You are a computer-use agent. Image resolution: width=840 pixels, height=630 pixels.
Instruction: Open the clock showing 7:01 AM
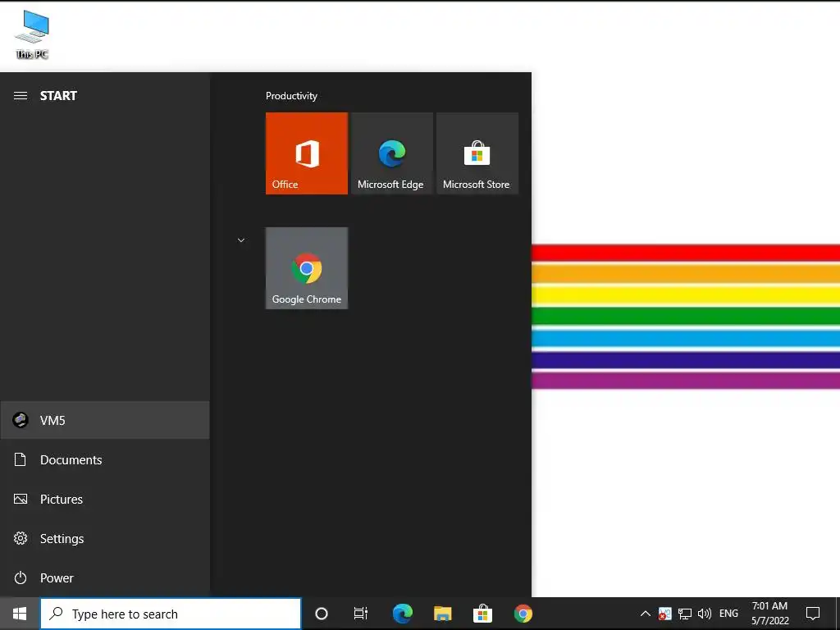[769, 614]
